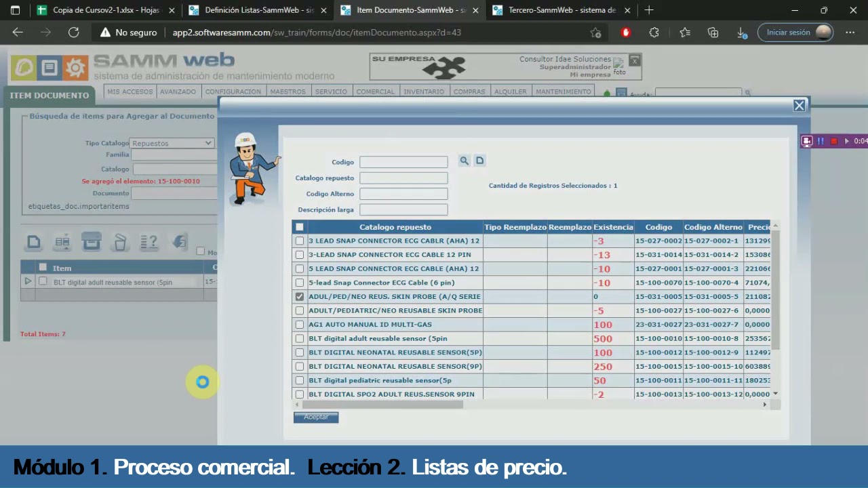Viewport: 868px width, 488px height.
Task: Expand the BLT digital adult reusable sensor row arrow
Action: click(28, 281)
